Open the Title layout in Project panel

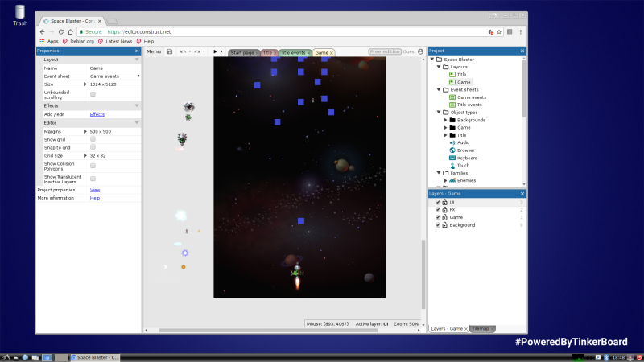[x=461, y=74]
